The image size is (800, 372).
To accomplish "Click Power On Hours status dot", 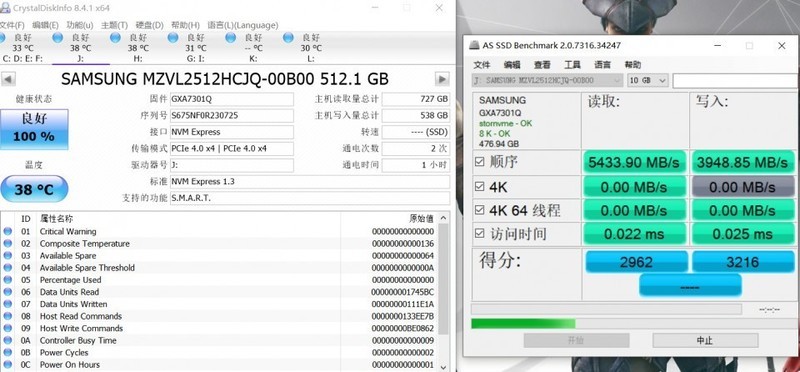I will click(8, 364).
